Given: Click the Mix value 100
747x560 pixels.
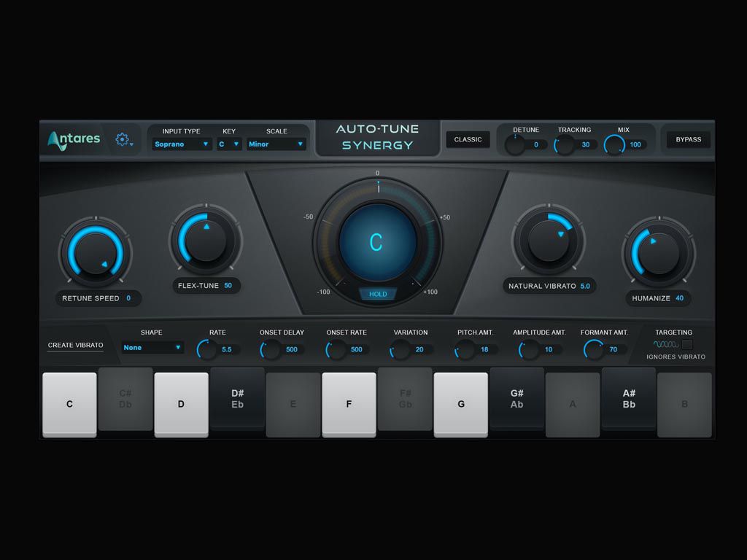Looking at the screenshot, I should click(x=635, y=145).
